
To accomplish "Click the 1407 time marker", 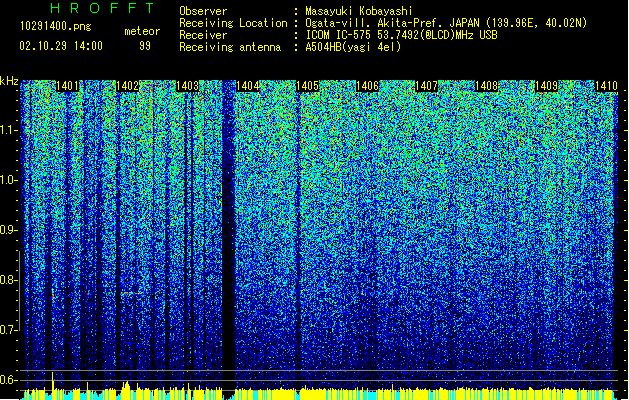I will point(426,86).
